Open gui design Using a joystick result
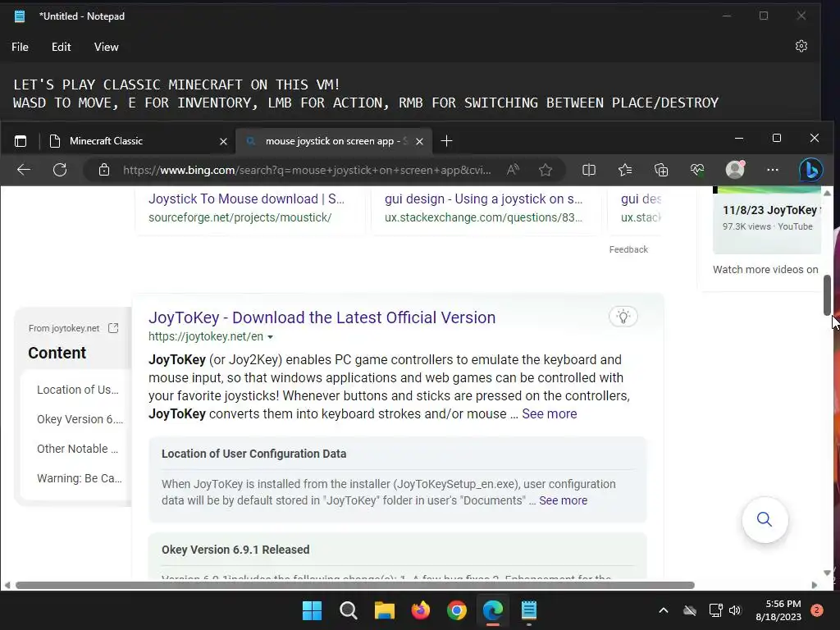 pyautogui.click(x=483, y=199)
